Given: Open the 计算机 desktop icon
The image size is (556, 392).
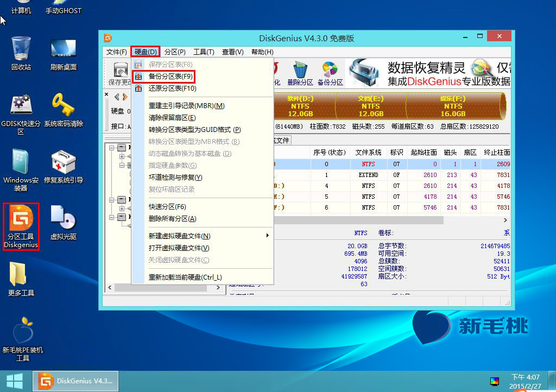Looking at the screenshot, I should (21, 7).
